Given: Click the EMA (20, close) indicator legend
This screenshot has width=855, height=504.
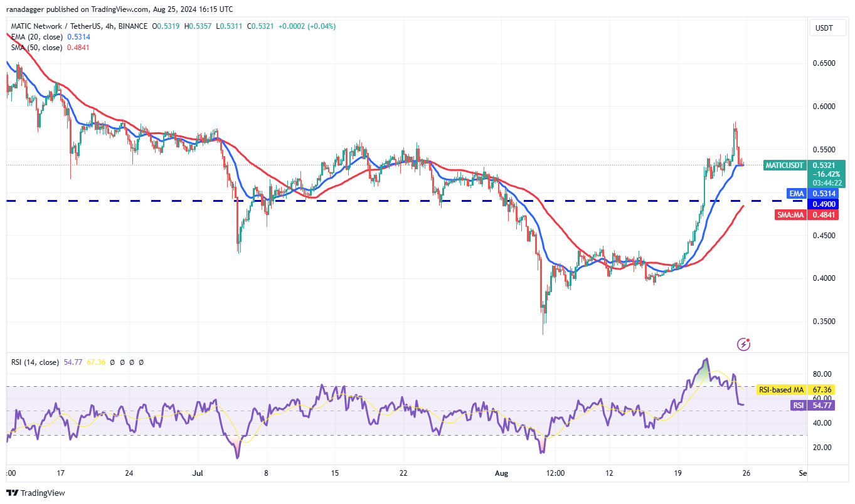Looking at the screenshot, I should coord(36,37).
